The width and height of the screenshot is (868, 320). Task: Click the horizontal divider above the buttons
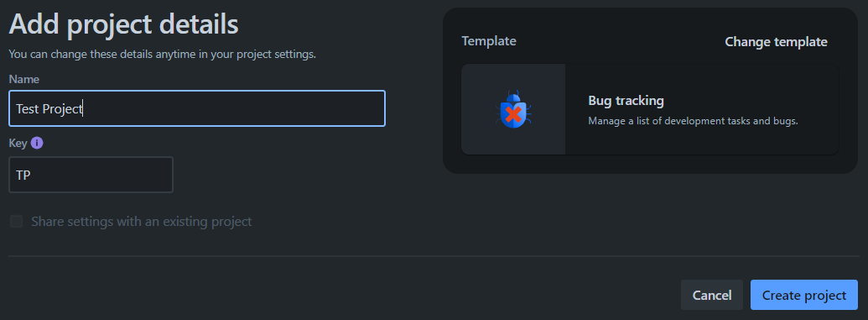(x=434, y=256)
